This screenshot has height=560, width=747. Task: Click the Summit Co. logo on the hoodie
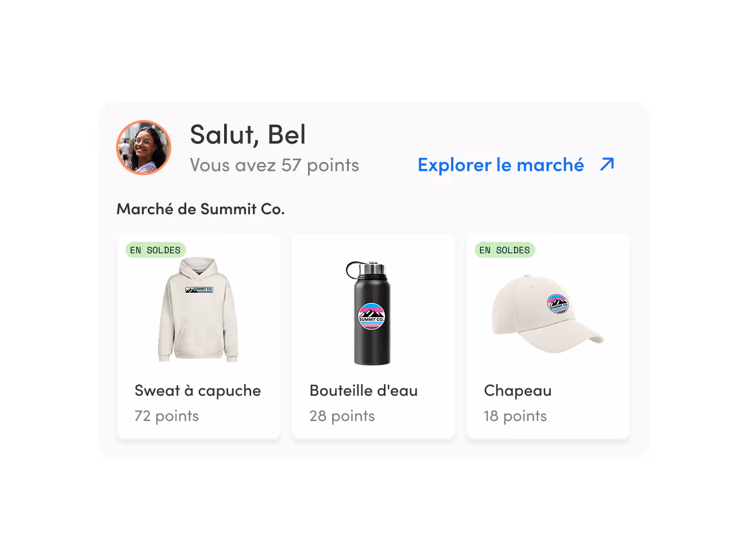(199, 289)
